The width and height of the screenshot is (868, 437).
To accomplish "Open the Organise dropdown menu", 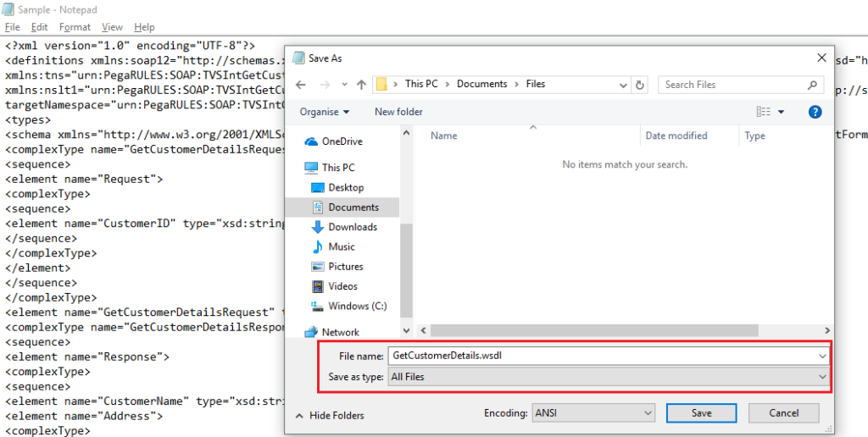I will click(325, 112).
